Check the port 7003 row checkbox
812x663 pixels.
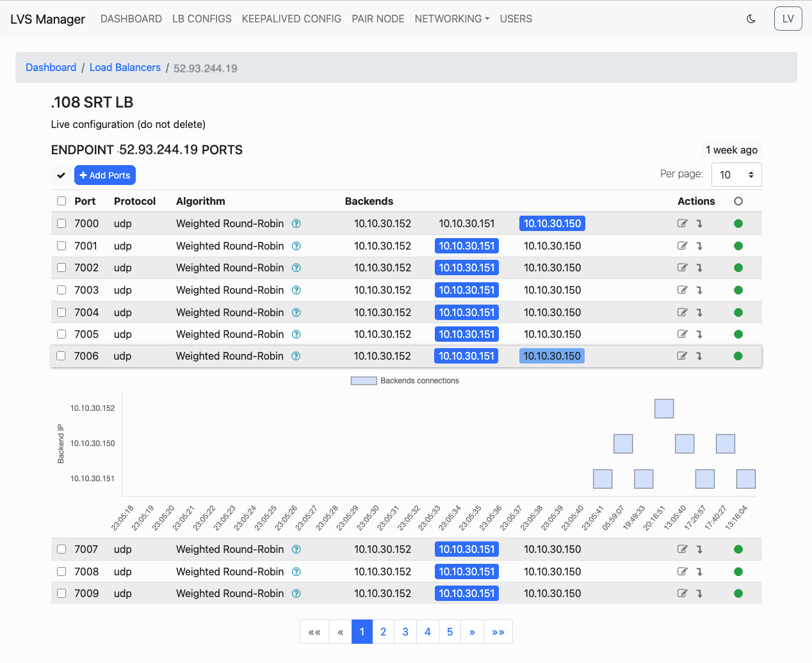(61, 290)
